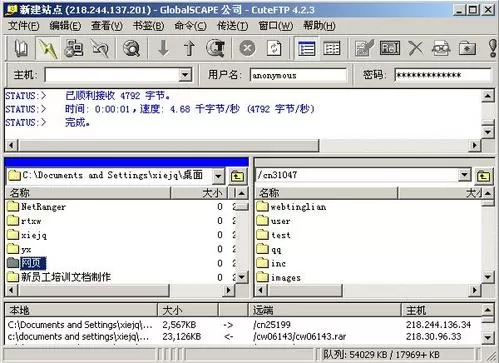The width and height of the screenshot is (499, 363).
Task: Select the inc remote folder
Action: click(x=272, y=263)
